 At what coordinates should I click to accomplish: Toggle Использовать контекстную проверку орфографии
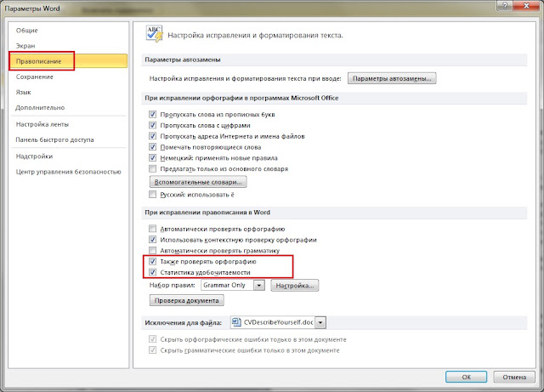tap(152, 240)
